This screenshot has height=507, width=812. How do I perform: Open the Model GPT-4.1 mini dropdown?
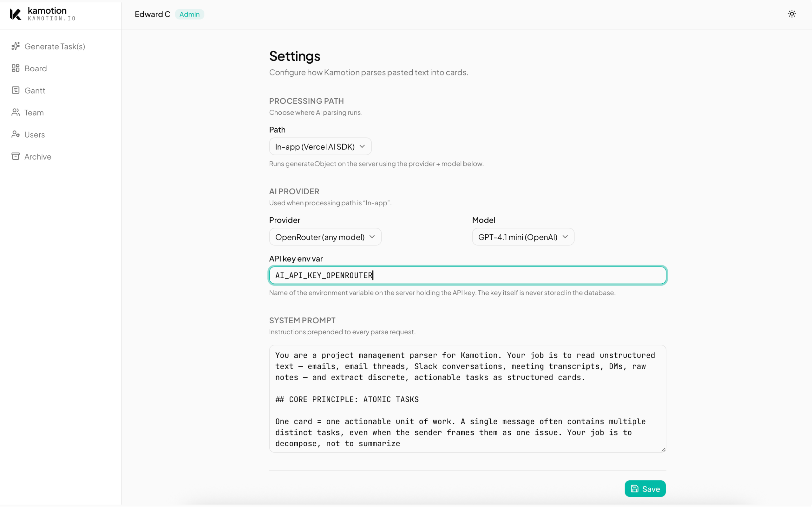pos(523,237)
